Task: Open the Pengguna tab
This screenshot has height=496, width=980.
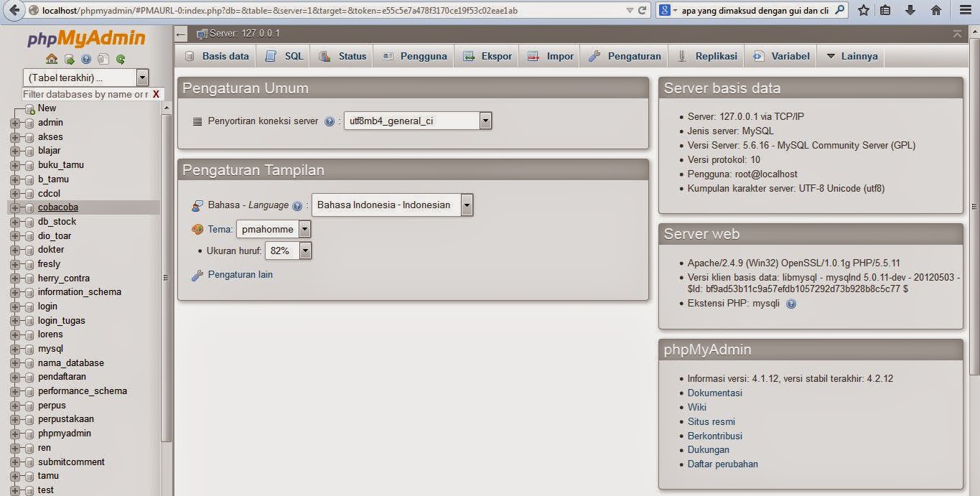Action: coord(414,56)
